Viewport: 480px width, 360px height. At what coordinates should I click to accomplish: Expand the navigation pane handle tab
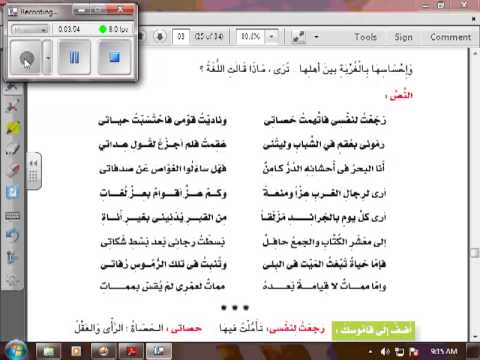33,171
